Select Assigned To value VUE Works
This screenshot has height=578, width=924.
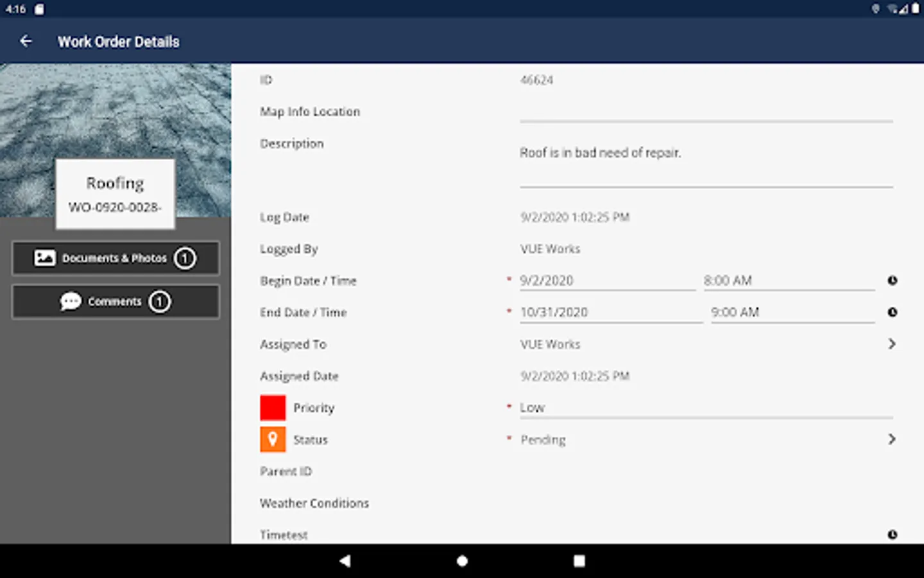pyautogui.click(x=550, y=344)
